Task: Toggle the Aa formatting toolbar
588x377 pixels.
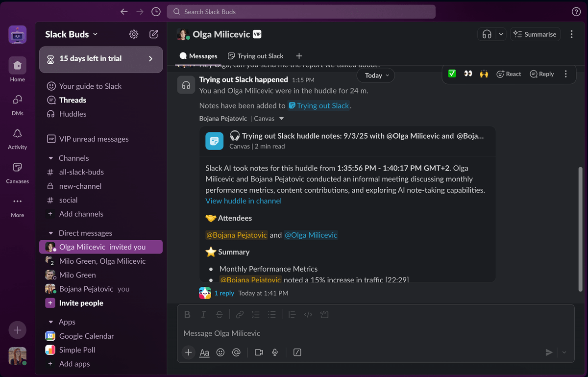Action: point(204,352)
